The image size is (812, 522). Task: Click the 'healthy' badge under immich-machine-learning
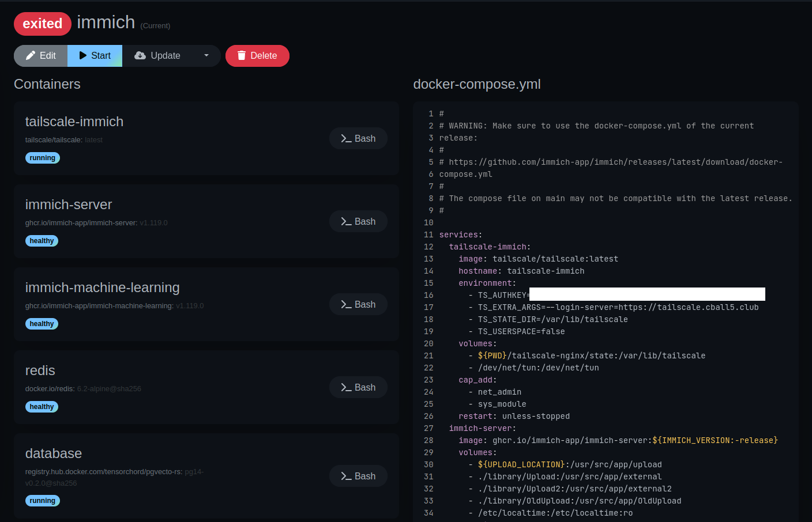(x=42, y=324)
